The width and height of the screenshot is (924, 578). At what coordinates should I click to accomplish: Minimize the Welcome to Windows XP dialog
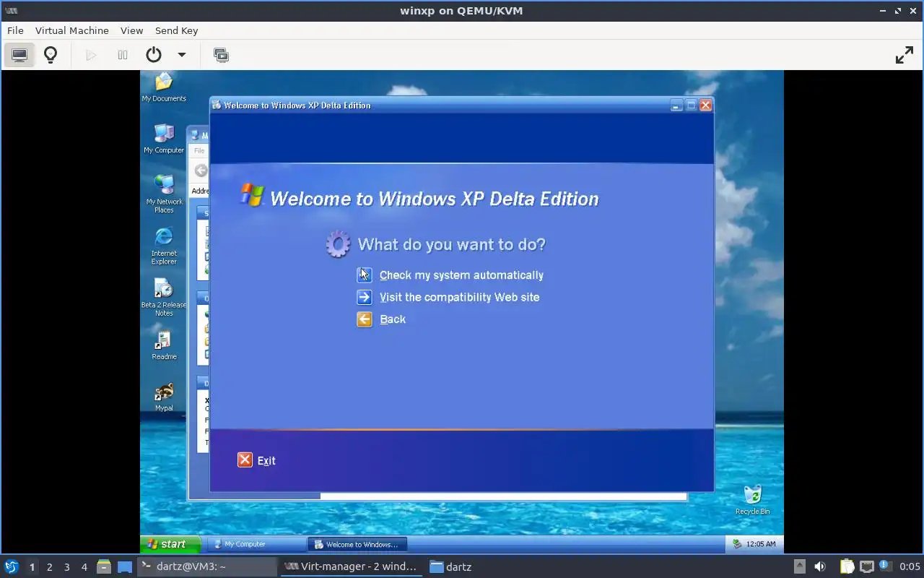pos(676,105)
